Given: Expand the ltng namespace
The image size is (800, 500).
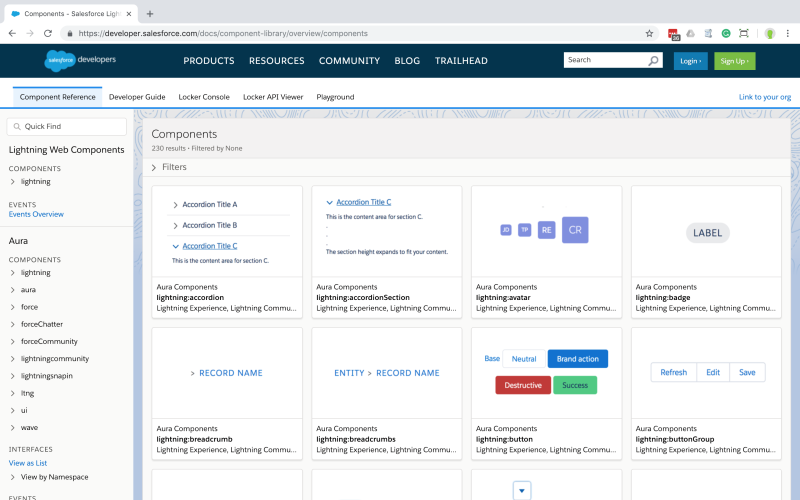Looking at the screenshot, I should [x=12, y=393].
